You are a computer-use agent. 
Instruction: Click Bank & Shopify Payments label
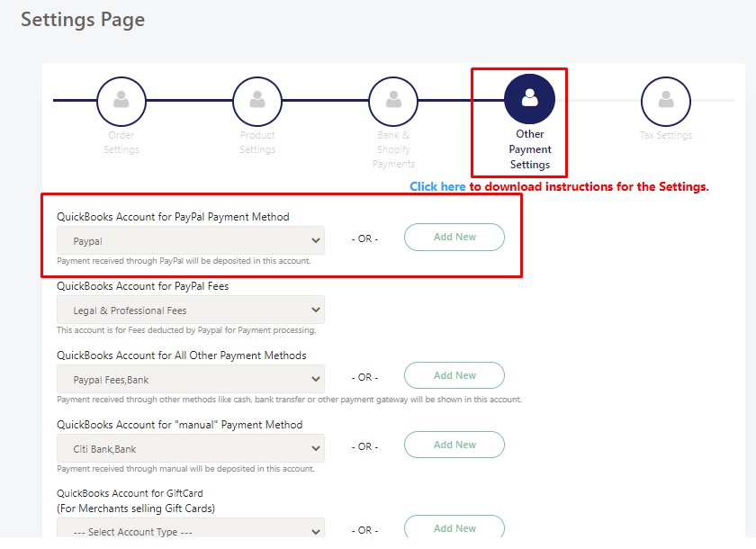[393, 149]
